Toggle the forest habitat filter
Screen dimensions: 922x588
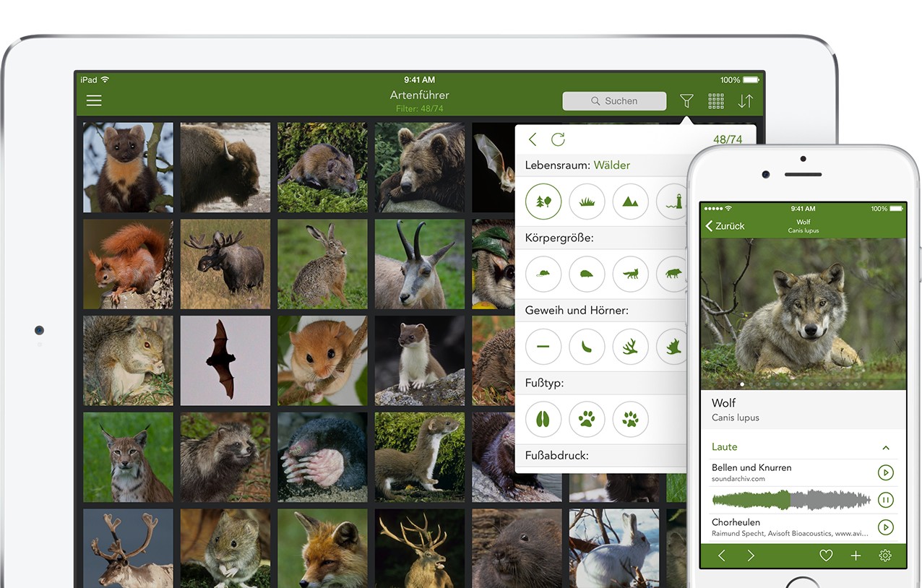coord(543,202)
